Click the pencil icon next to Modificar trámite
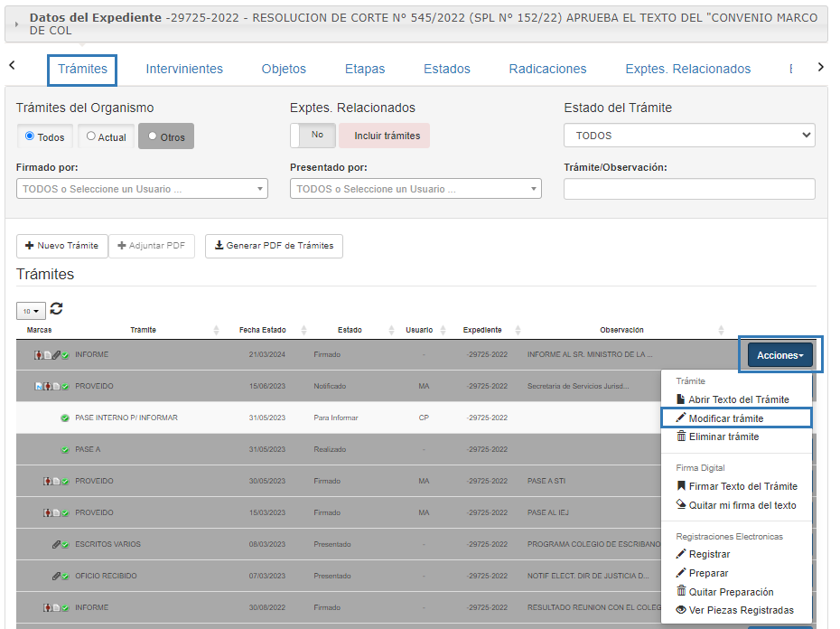Viewport: 840px width, 629px height. [681, 418]
